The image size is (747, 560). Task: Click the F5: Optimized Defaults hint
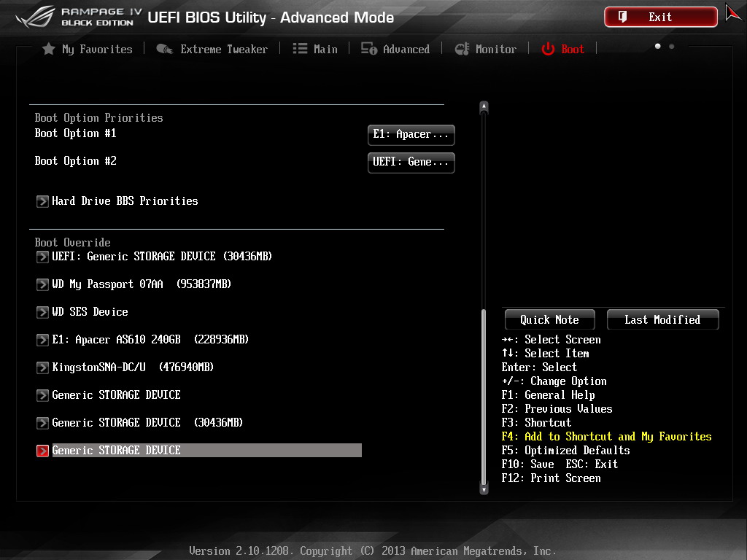click(x=565, y=450)
